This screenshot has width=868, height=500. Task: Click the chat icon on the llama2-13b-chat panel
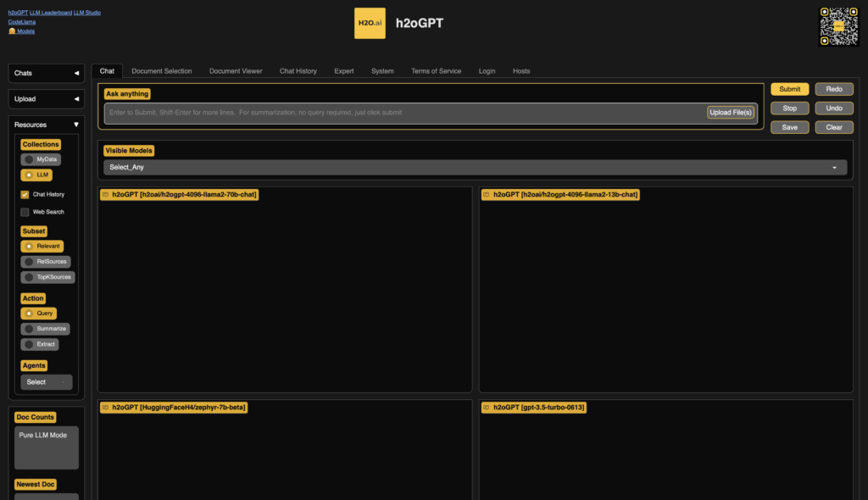[x=487, y=195]
